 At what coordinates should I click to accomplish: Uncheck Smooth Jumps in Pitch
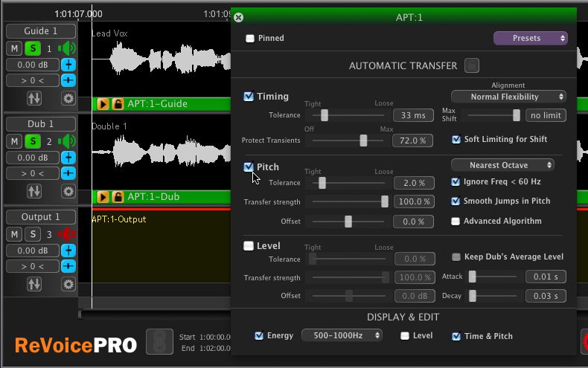click(x=456, y=201)
